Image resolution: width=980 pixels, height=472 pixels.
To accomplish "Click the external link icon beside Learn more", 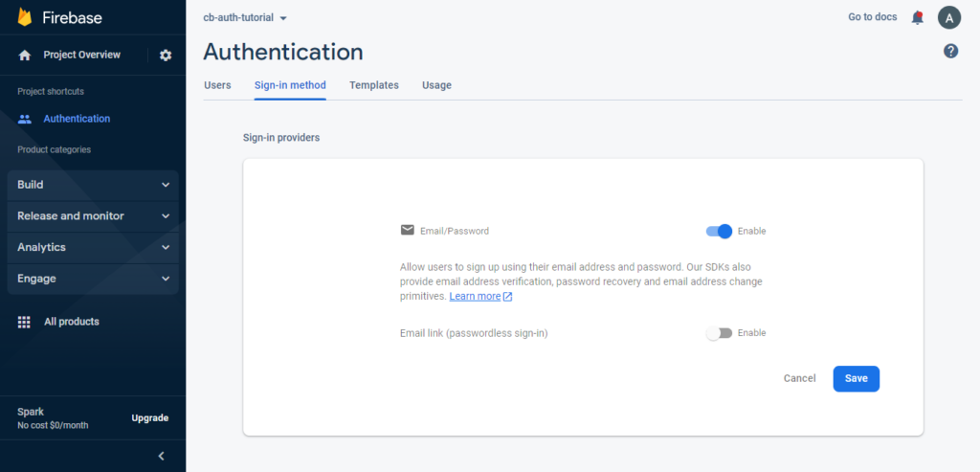I will pos(507,297).
